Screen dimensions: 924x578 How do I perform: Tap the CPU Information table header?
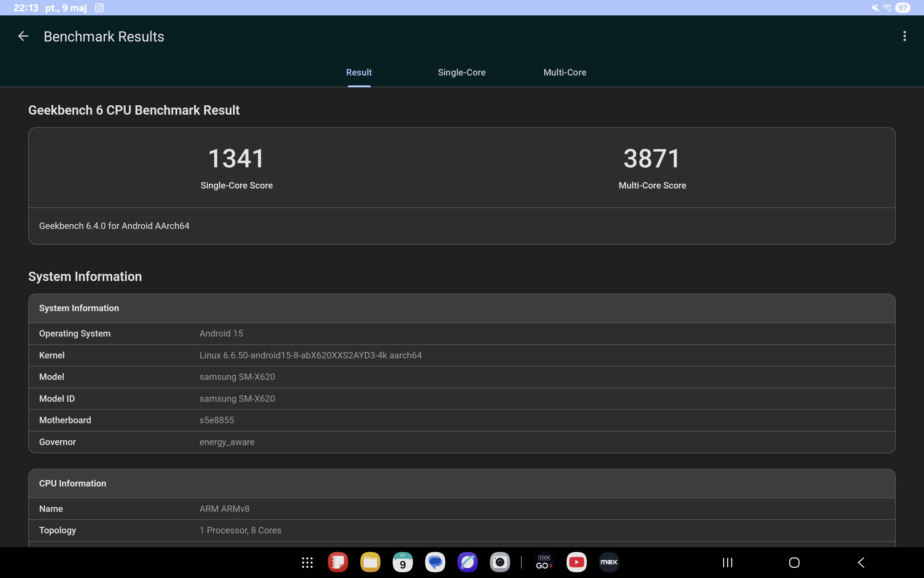tap(462, 484)
